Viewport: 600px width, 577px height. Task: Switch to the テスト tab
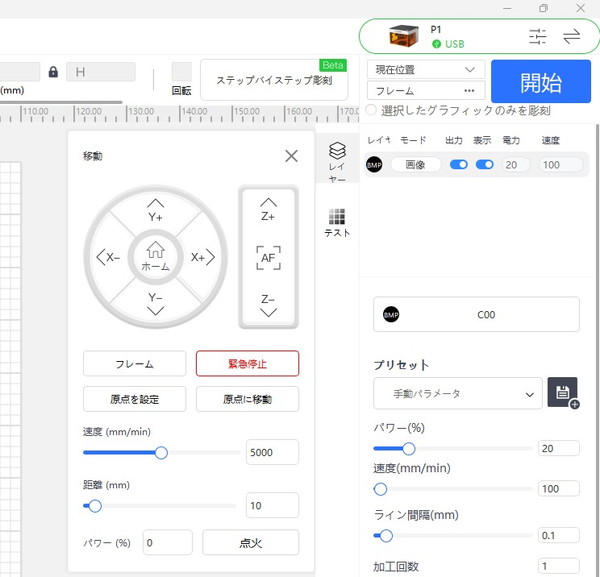(x=337, y=223)
